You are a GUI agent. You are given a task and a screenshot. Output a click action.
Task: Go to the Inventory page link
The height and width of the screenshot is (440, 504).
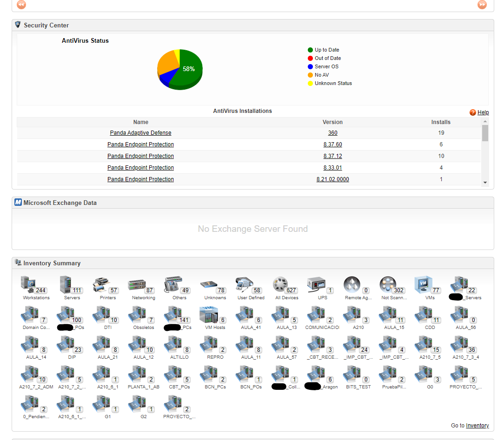click(x=477, y=426)
